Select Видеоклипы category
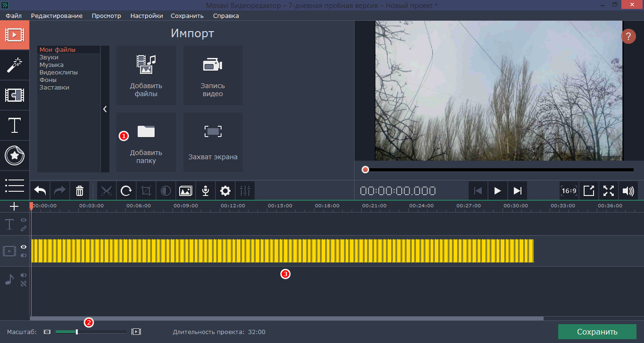 pos(69,72)
